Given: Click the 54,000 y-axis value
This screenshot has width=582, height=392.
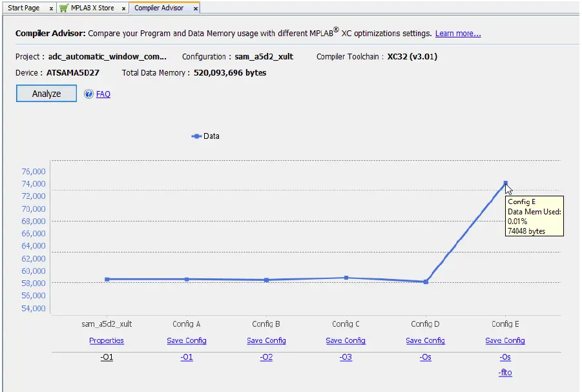Looking at the screenshot, I should point(34,309).
